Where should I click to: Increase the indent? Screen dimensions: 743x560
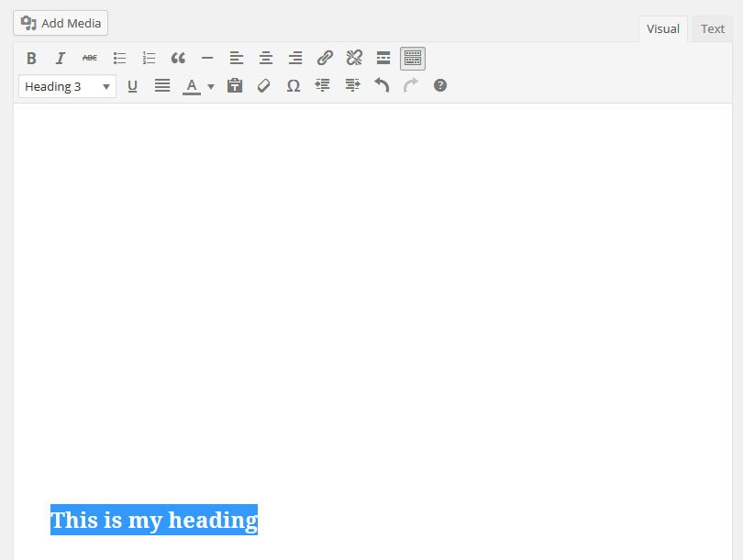coord(352,85)
